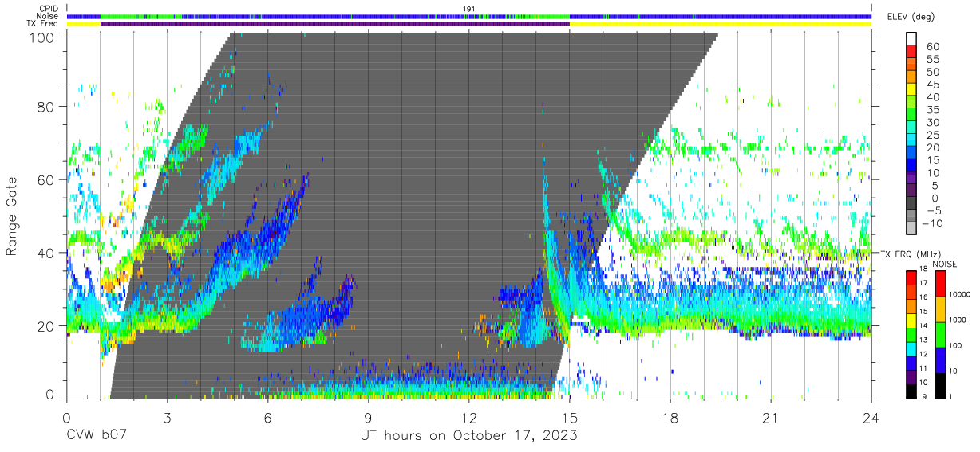The image size is (980, 452).
Task: Click the green swatch in NOISE colorbar
Action: [939, 334]
